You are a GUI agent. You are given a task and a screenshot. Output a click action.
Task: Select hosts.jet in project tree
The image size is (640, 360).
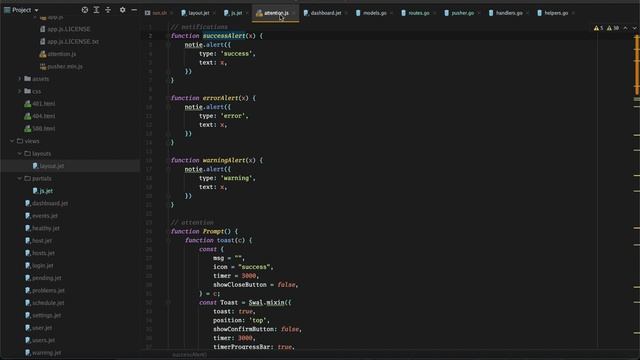click(40, 253)
